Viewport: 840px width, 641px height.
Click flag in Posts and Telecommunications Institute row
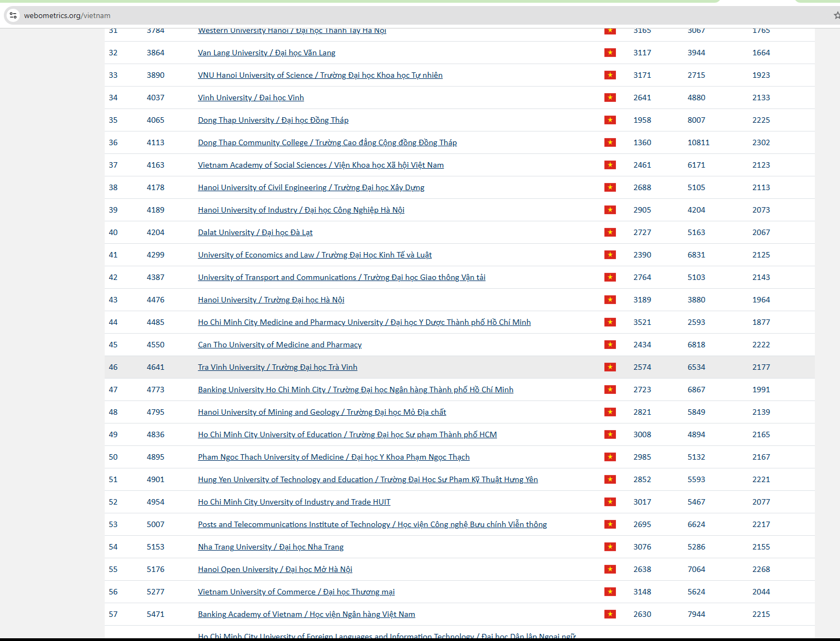pos(610,524)
